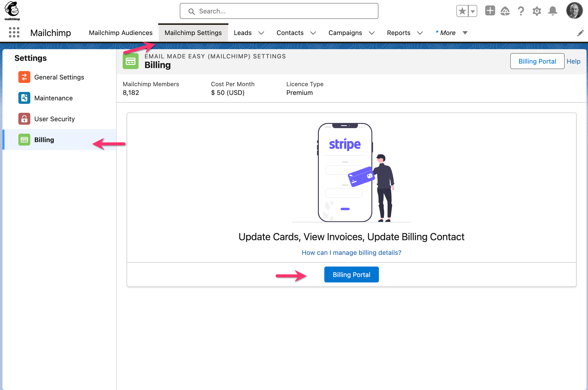588x390 pixels.
Task: Select Billing in Settings sidebar
Action: click(59, 140)
